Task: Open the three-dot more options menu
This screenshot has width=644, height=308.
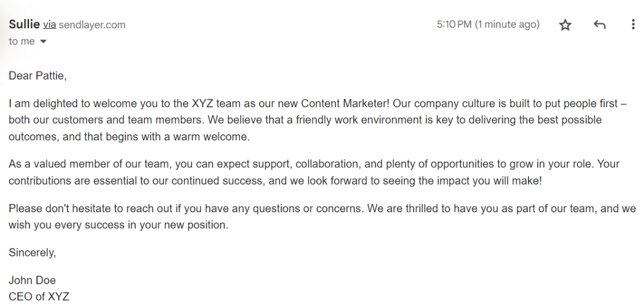Action: coord(634,25)
